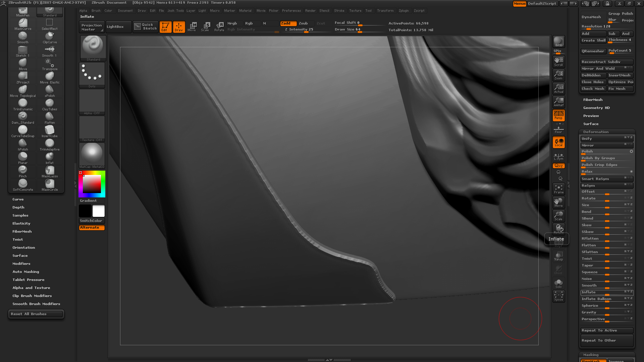This screenshot has width=644, height=362.
Task: Open the MatCap material thumbnail
Action: tap(92, 156)
